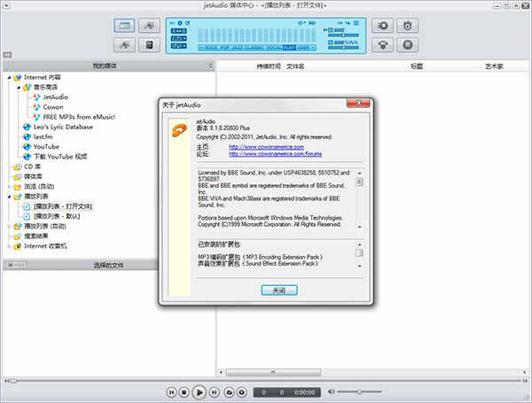Adjust the volume slider in the bottom bar
This screenshot has height=403, width=532.
point(360,391)
